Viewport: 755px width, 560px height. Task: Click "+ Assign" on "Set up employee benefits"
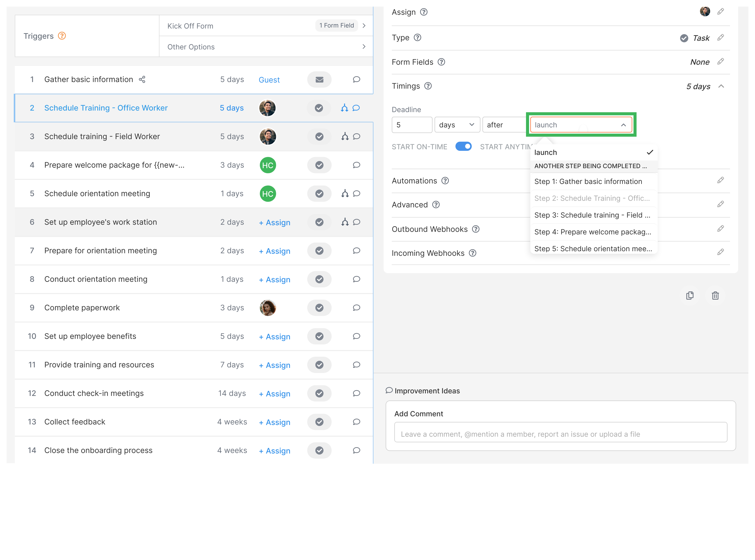pyautogui.click(x=275, y=337)
